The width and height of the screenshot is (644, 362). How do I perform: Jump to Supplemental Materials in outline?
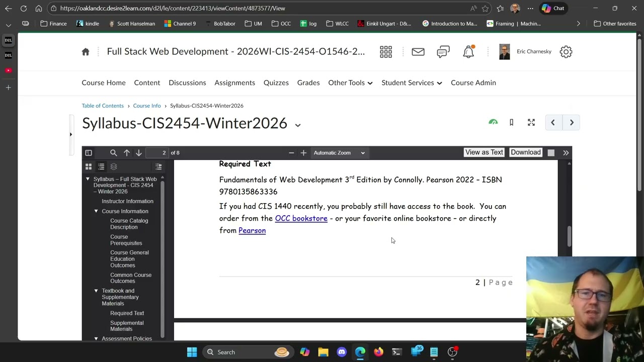click(127, 326)
